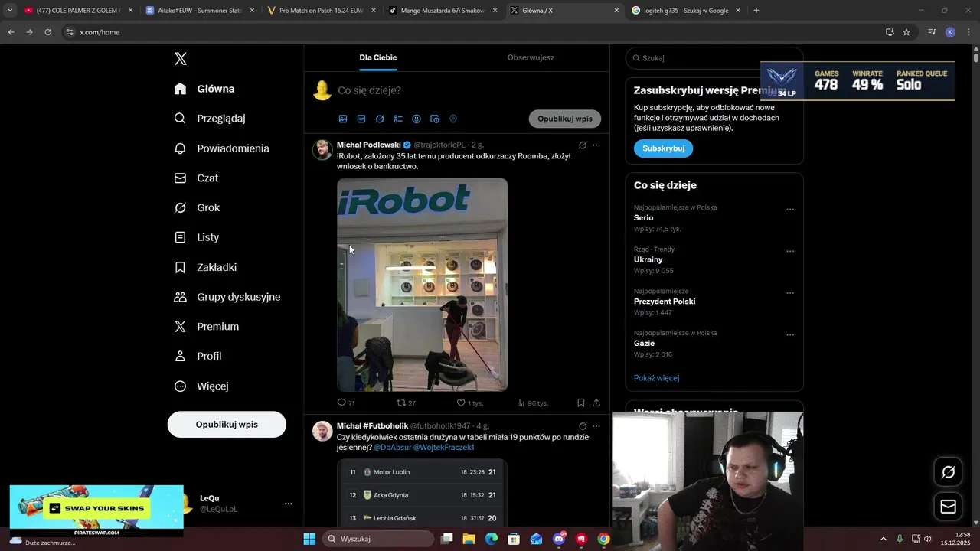Open the Prezydent Polski trend
980x551 pixels.
[665, 302]
